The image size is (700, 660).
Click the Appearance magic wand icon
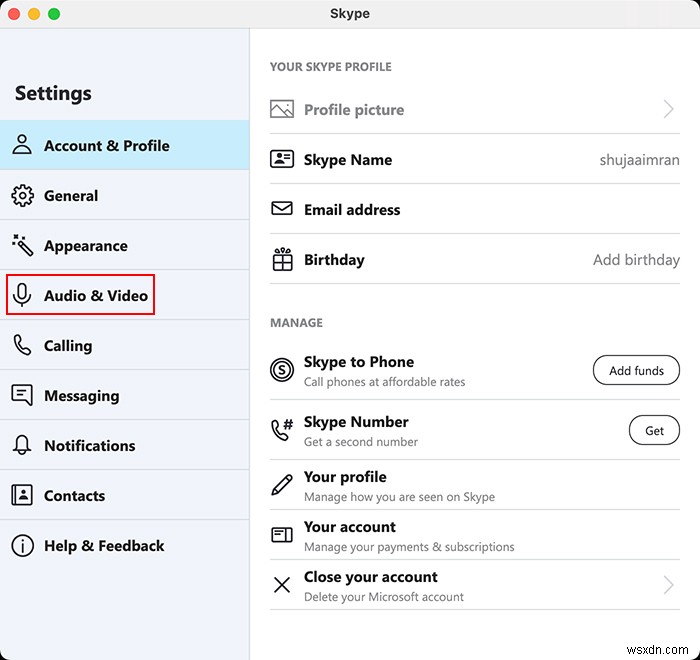pos(22,245)
